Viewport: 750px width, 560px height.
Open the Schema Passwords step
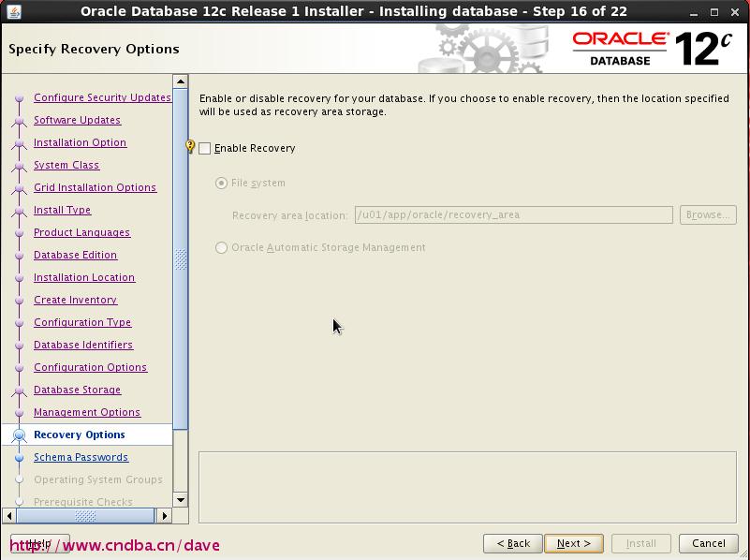coord(81,457)
